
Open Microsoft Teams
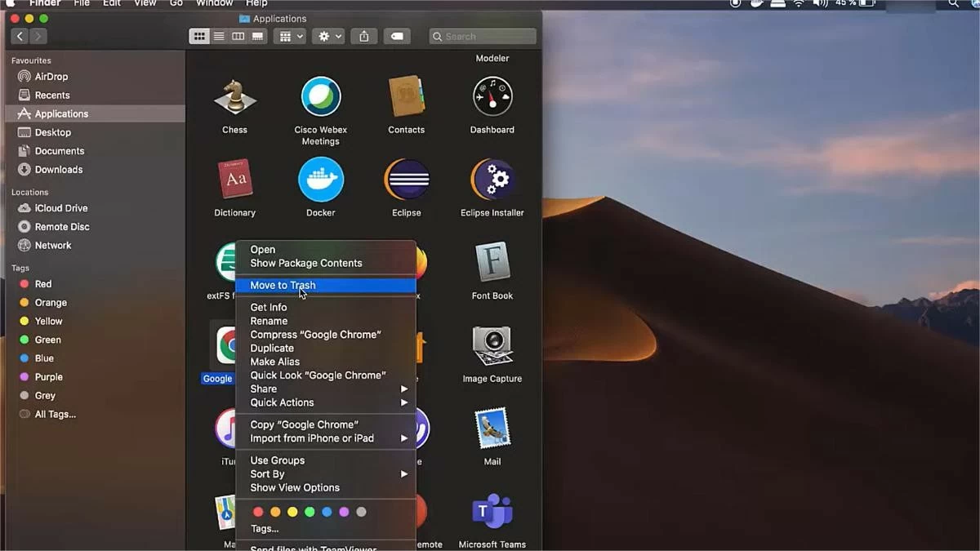492,510
